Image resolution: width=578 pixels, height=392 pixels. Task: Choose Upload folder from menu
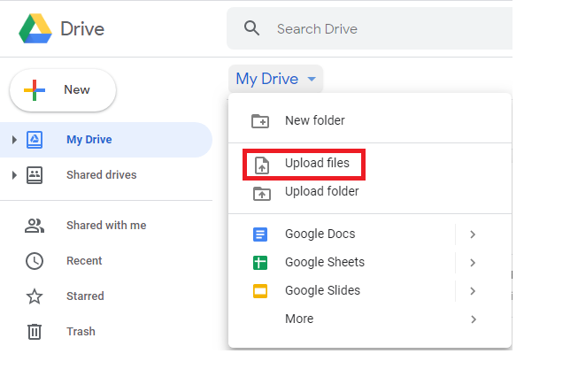coord(370,192)
